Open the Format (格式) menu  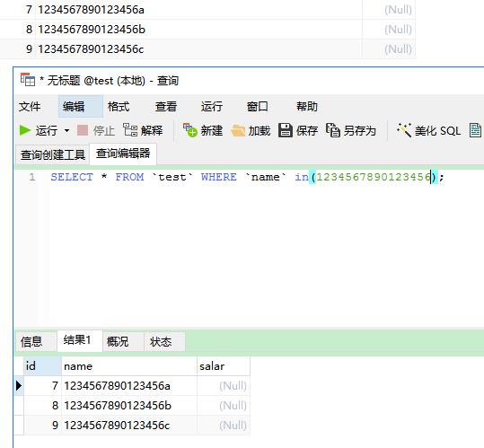tap(119, 107)
